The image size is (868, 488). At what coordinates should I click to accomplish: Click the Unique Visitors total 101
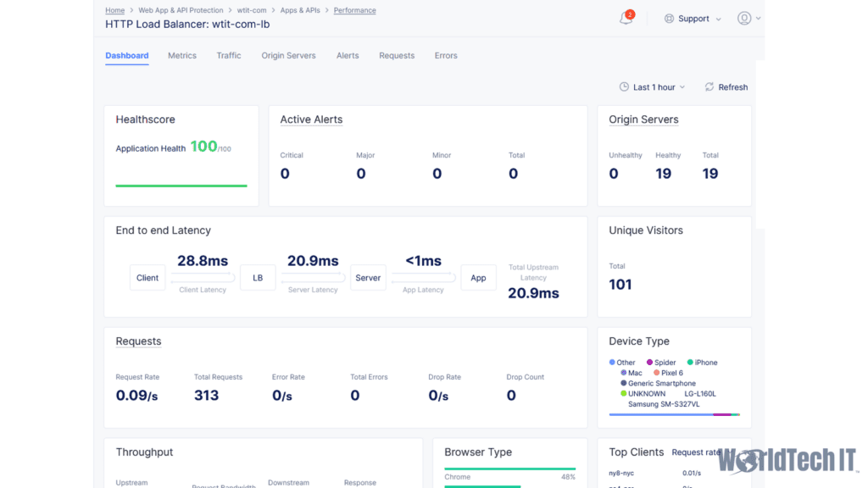[x=620, y=285]
